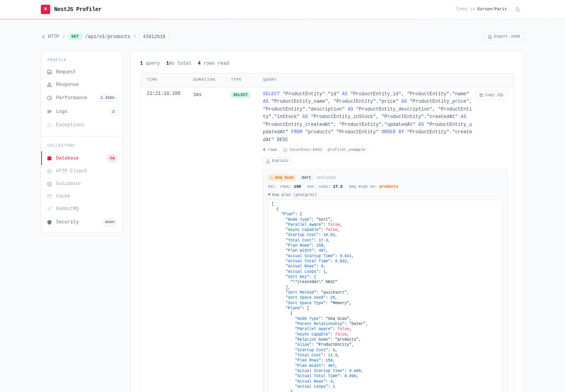Click the RabbitMQ paper-plane icon
The image size is (565, 392).
[49, 209]
